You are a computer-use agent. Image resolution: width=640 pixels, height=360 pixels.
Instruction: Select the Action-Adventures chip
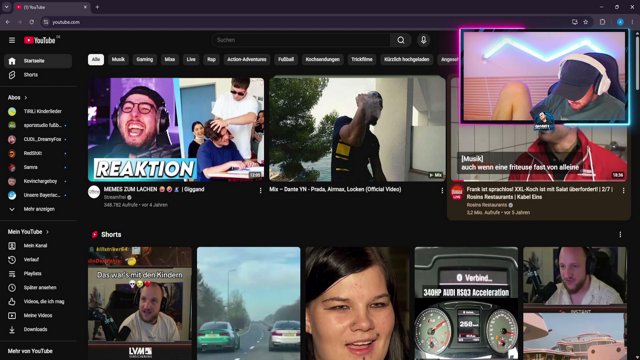247,60
